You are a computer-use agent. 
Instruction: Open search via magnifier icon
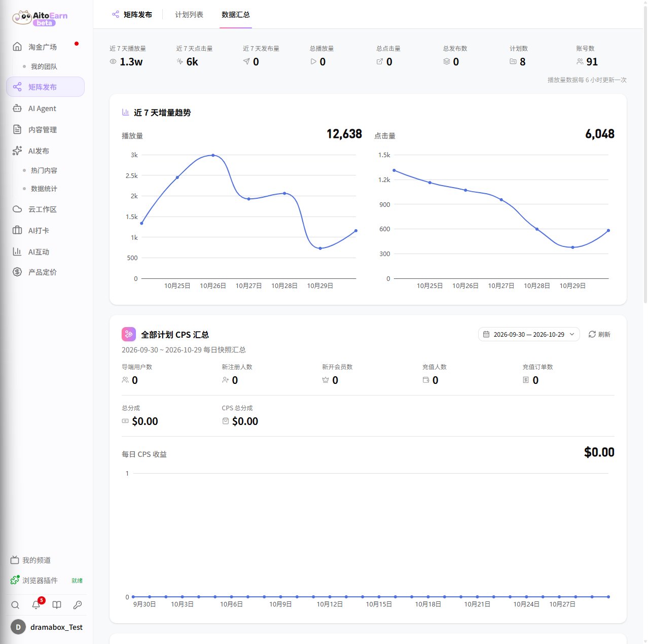pyautogui.click(x=15, y=604)
